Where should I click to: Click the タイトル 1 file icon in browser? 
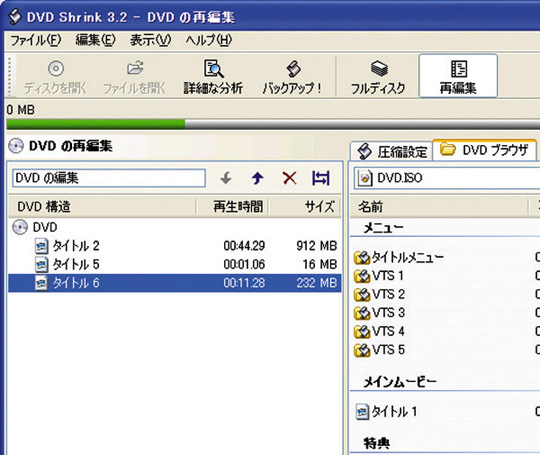pyautogui.click(x=363, y=412)
